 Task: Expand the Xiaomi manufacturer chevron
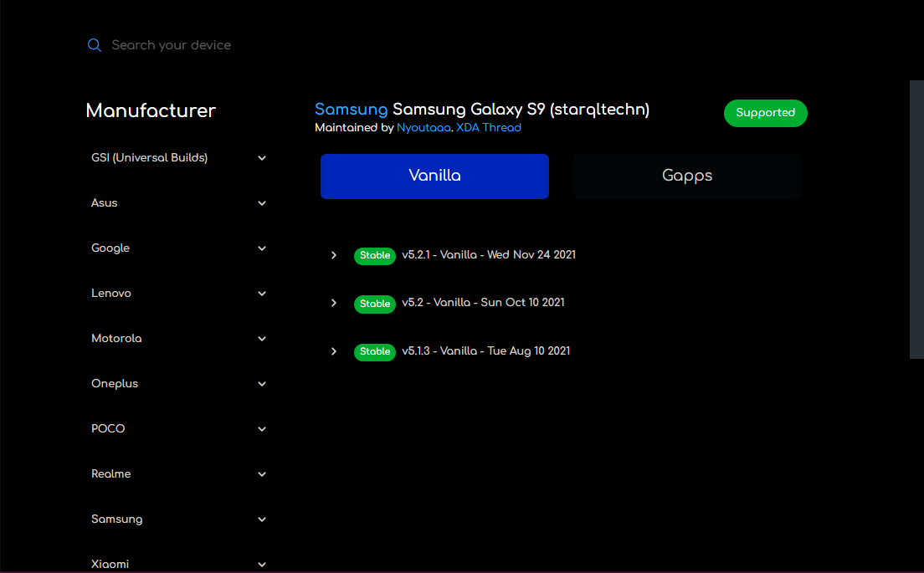pos(262,564)
